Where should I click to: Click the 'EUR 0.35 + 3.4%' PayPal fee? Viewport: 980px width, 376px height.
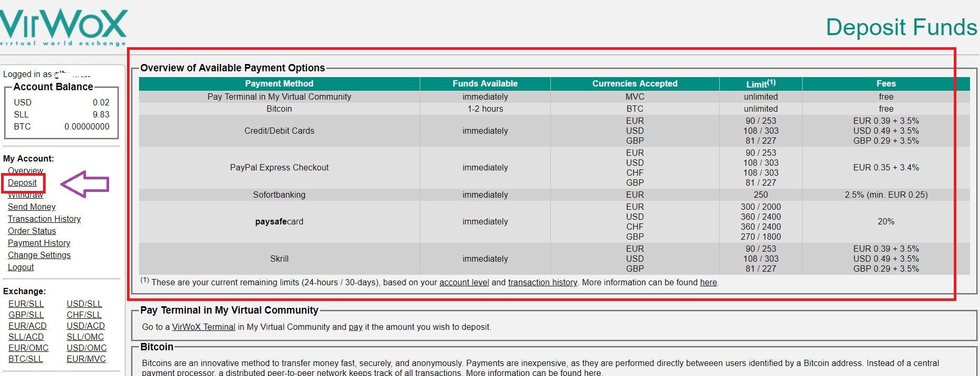point(886,167)
